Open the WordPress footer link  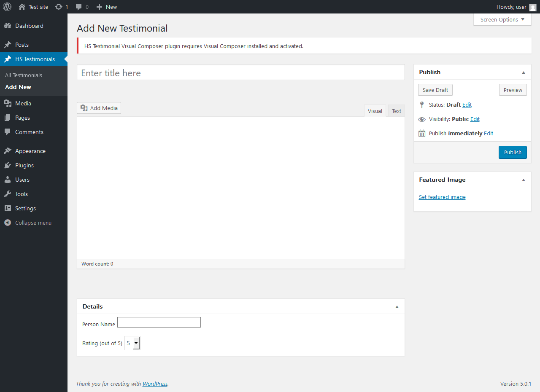pyautogui.click(x=155, y=384)
